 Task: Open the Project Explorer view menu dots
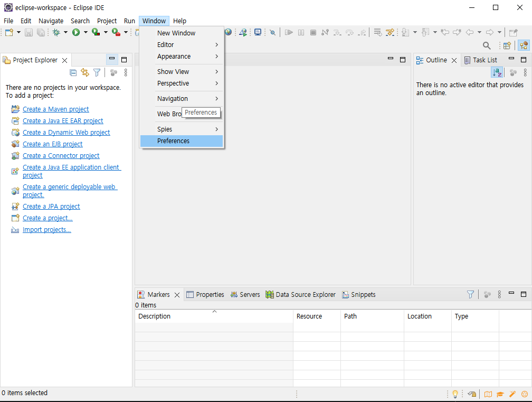tap(126, 72)
